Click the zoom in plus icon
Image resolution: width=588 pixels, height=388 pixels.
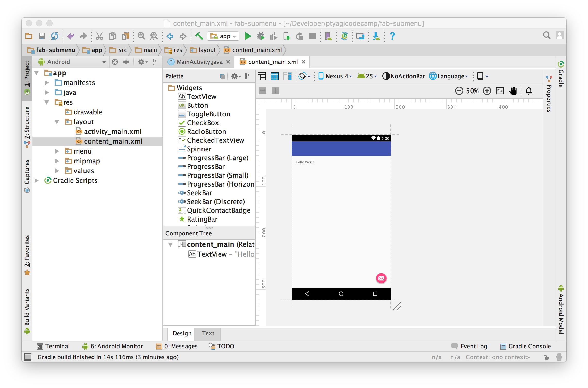[487, 91]
